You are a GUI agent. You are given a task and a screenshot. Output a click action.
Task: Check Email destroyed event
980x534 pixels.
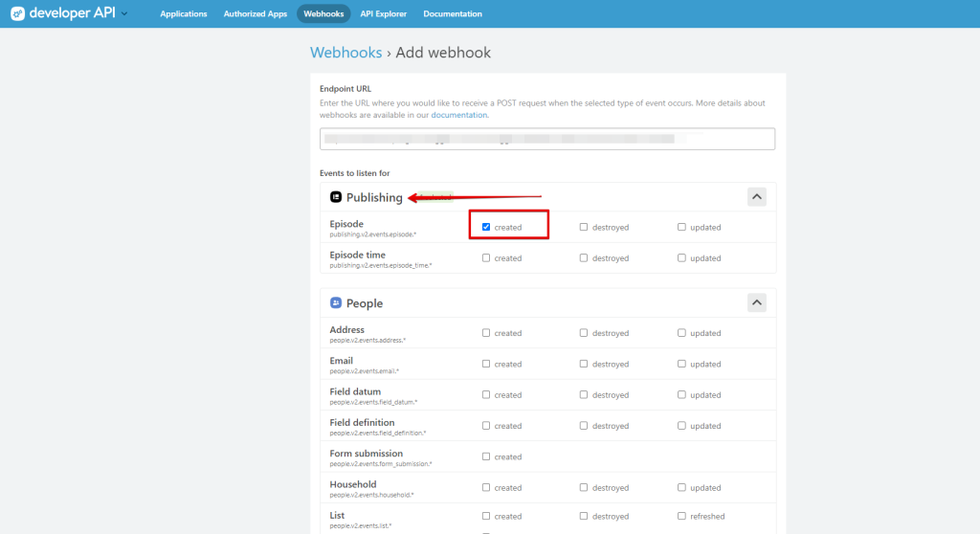coord(584,364)
